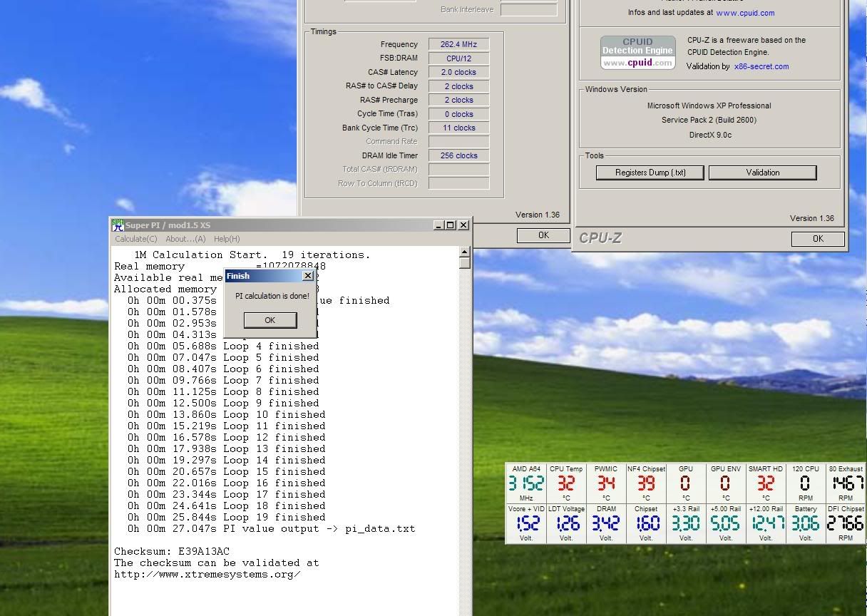Click the 'PI calculation is done!' message
This screenshot has height=616, width=867.
pos(272,296)
